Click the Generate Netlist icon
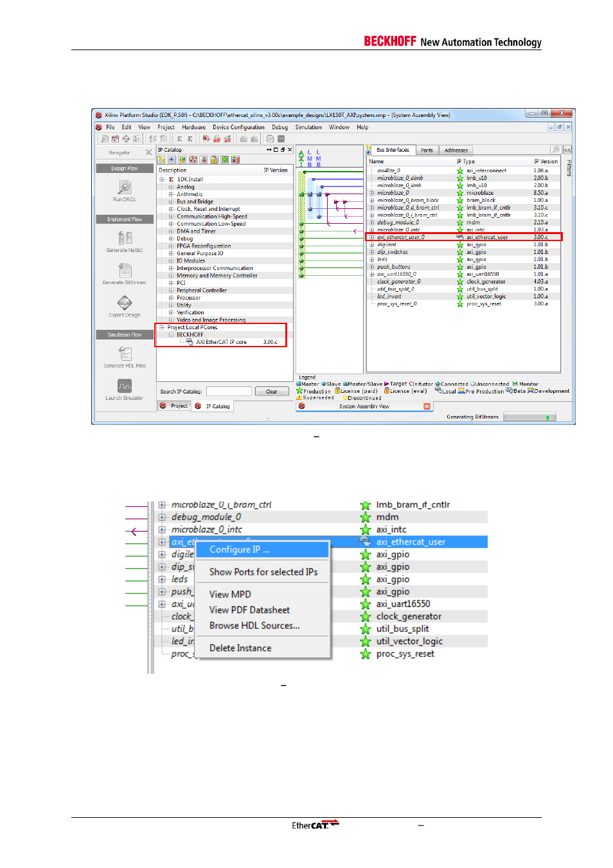 point(125,238)
